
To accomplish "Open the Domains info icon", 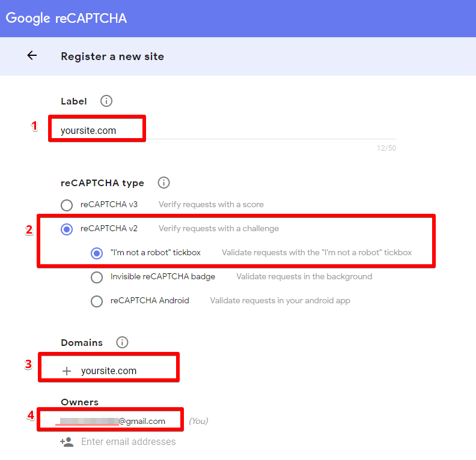I will tap(122, 342).
